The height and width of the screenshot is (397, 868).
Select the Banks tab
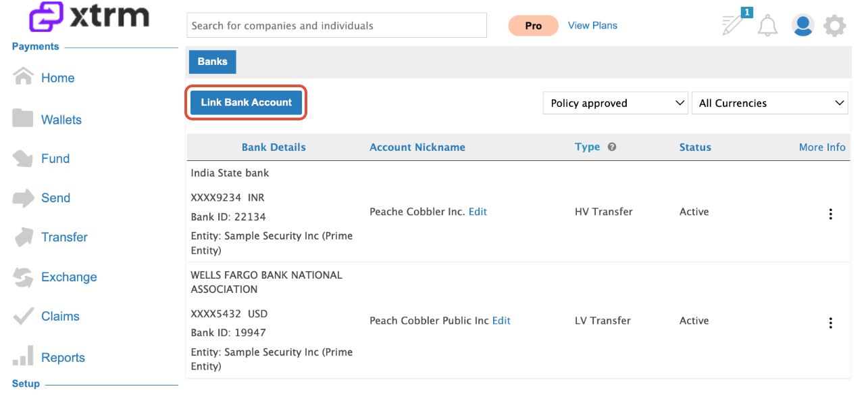(212, 62)
